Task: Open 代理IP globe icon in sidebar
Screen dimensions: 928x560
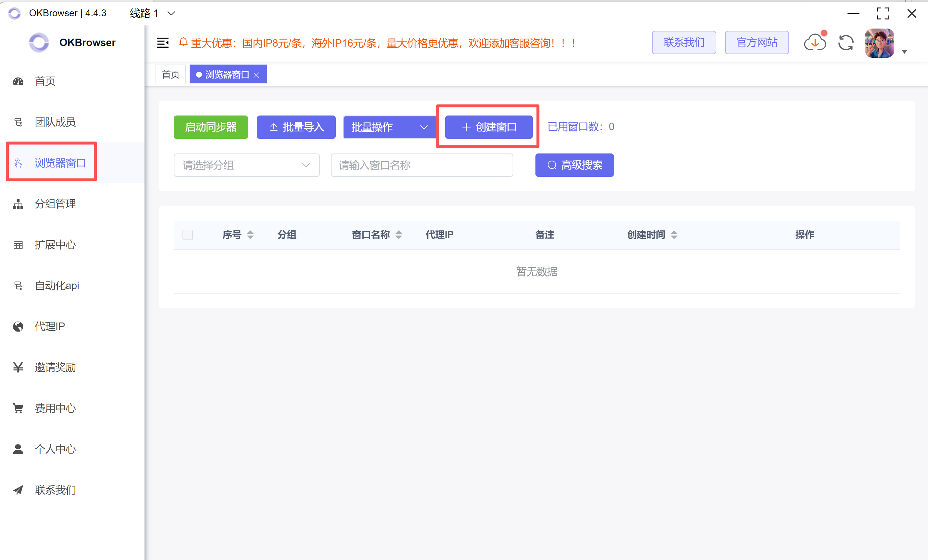Action: 18,326
